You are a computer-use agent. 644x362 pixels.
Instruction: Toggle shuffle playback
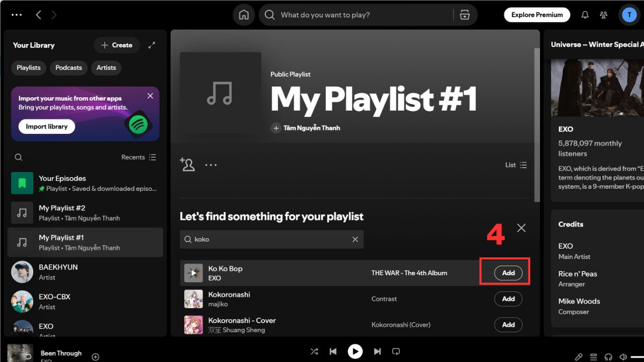click(x=314, y=351)
